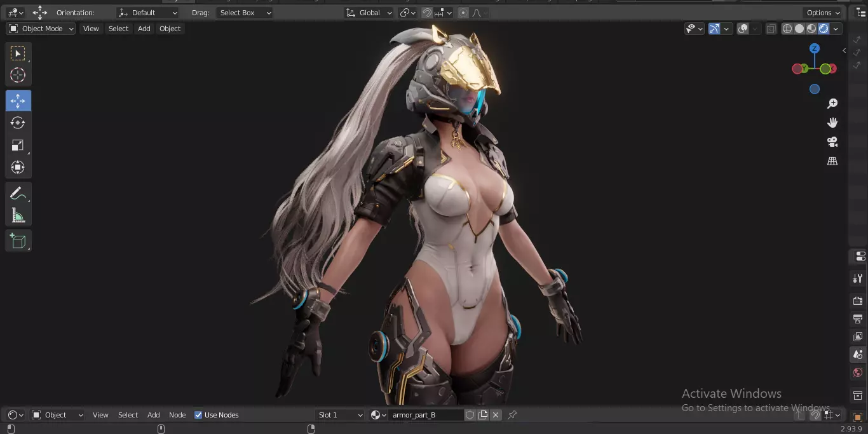868x434 pixels.
Task: Switch perspective/orthographic grid icon
Action: click(x=832, y=161)
